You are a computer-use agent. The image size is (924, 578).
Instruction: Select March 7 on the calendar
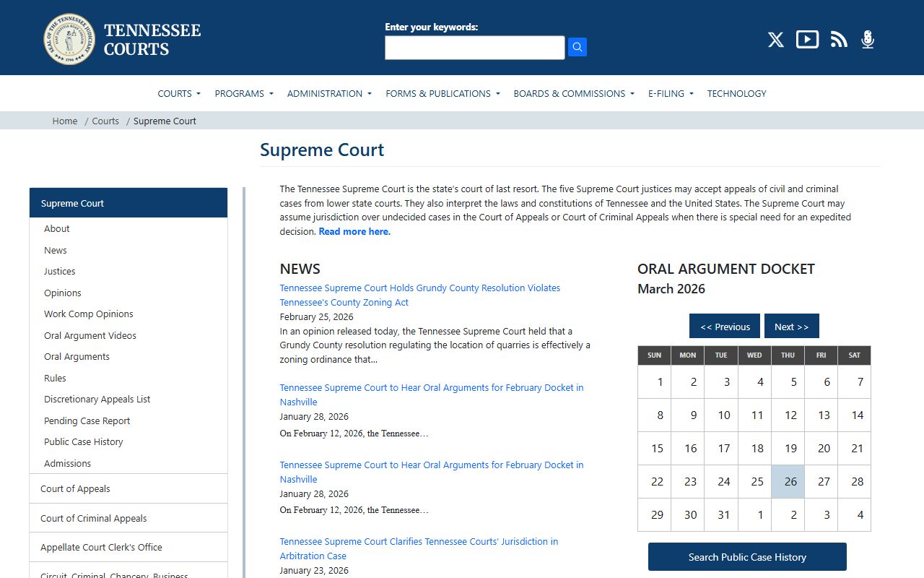coord(855,381)
